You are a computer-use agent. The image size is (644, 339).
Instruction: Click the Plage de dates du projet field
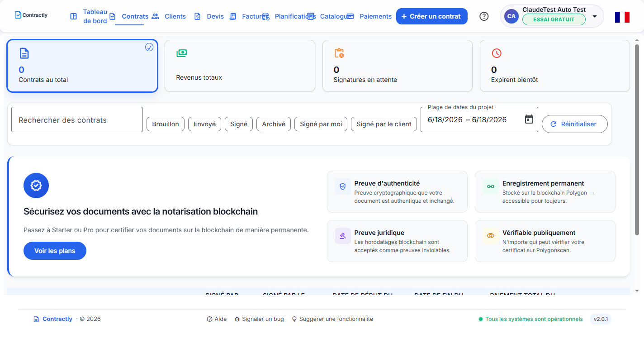[479, 119]
